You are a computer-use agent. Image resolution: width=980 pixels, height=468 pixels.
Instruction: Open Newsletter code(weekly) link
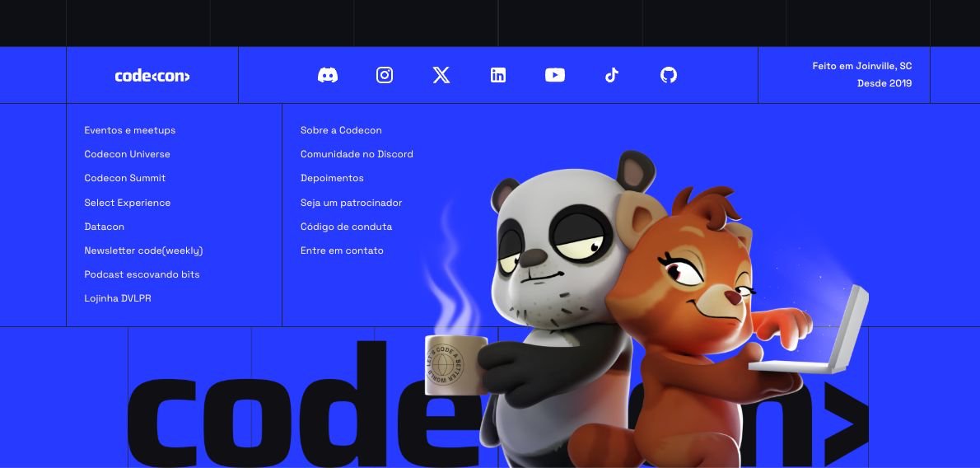click(x=144, y=250)
